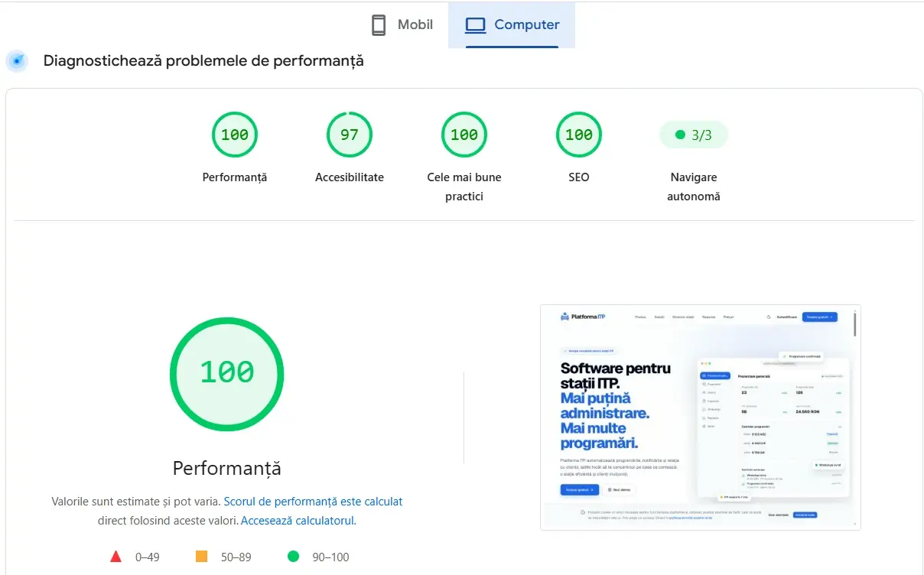Click the Diagnostichează problemele de performanță heading

[203, 61]
